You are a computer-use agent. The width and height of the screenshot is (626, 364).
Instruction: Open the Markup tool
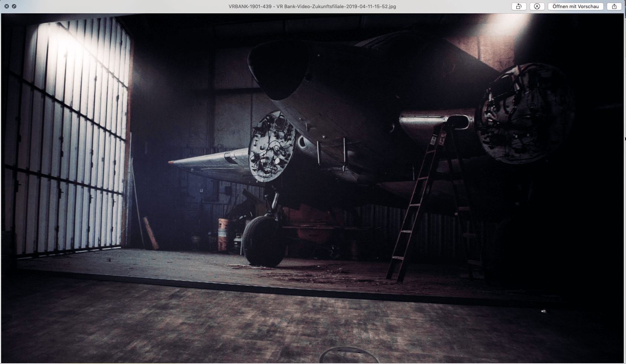click(537, 6)
